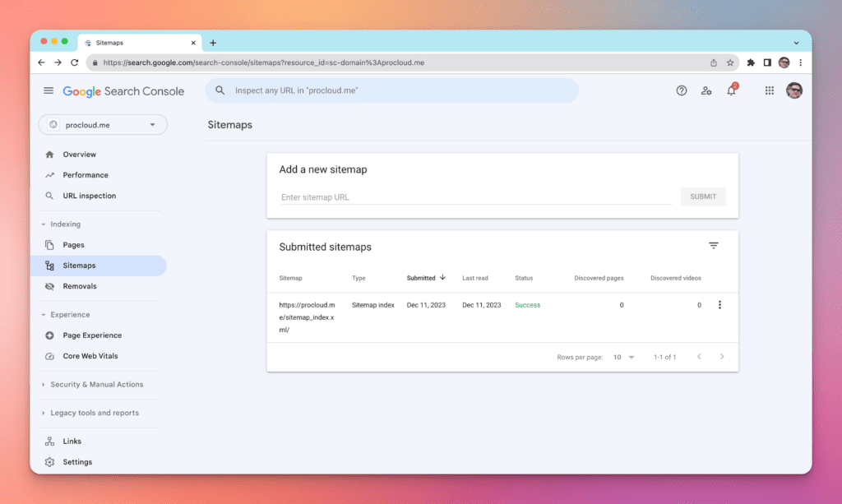Open the procloud.me property selector dropdown
Viewport: 842px width, 504px height.
(103, 125)
